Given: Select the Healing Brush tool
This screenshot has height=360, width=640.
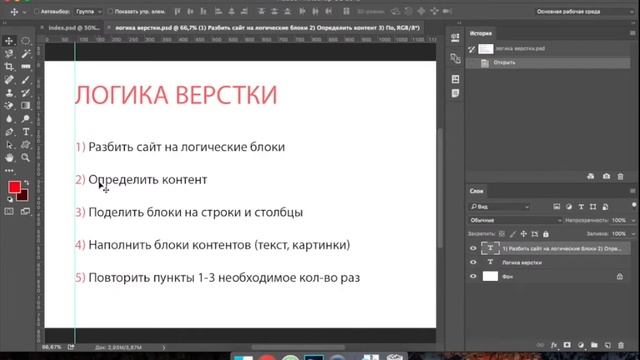Looking at the screenshot, I should tap(9, 80).
